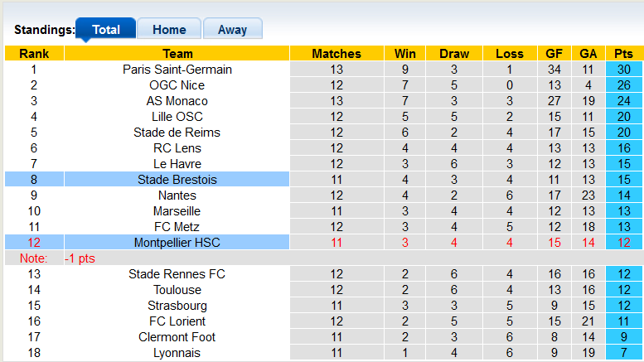Open the Marseille team link

177,211
